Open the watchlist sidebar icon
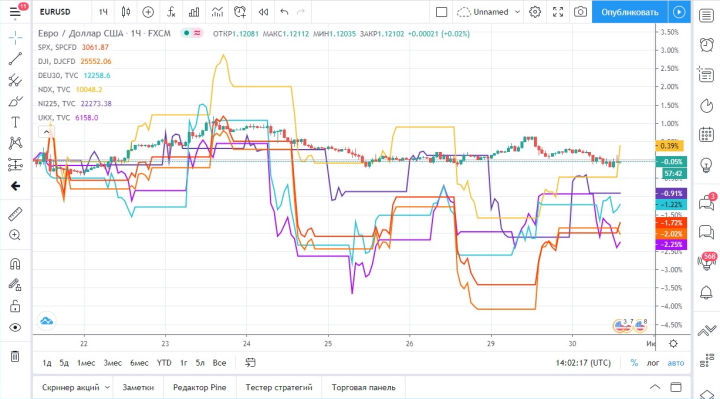720x399 pixels. [706, 16]
